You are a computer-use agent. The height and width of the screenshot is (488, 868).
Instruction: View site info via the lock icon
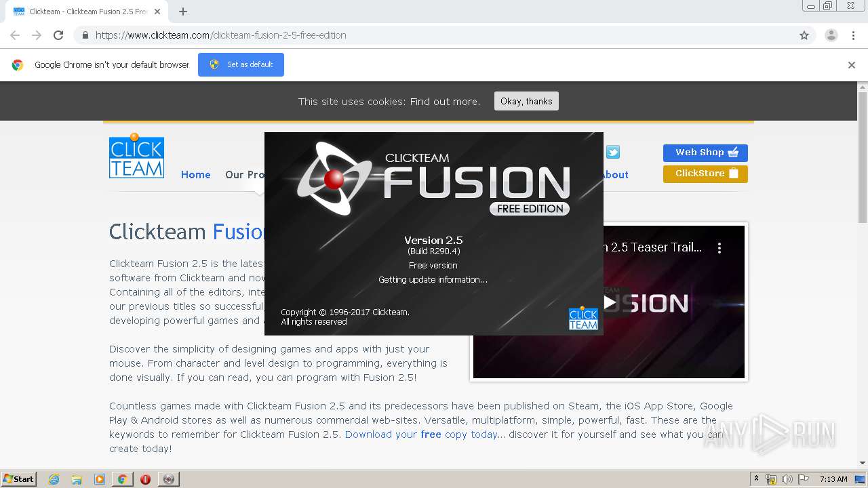click(85, 35)
